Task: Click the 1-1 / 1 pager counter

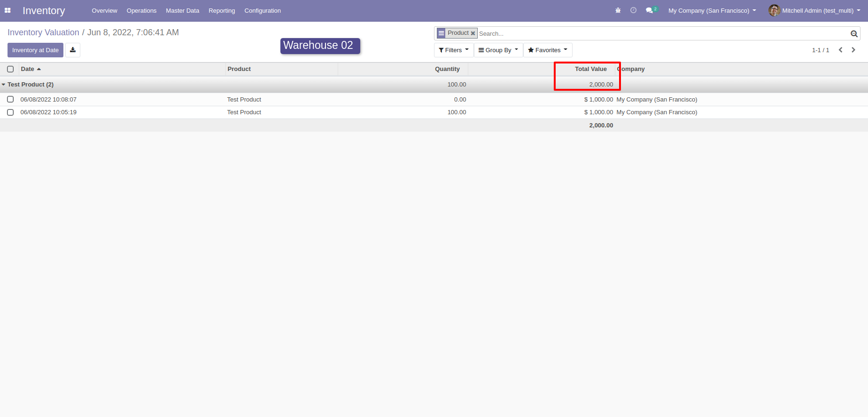Action: [821, 50]
